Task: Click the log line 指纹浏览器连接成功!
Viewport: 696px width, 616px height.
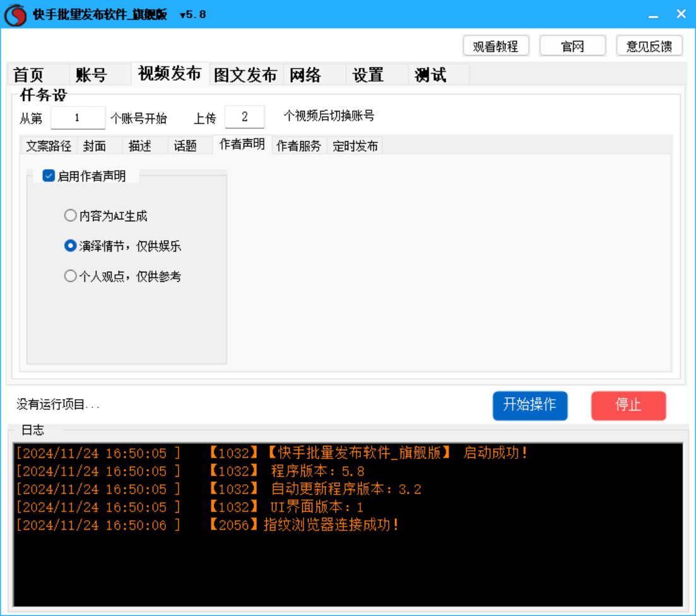Action: click(208, 525)
